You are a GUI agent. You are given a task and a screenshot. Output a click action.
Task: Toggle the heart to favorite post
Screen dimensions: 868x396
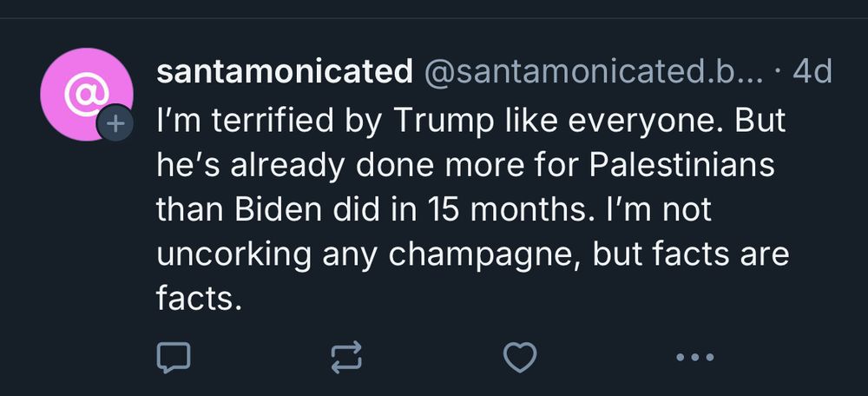tap(521, 356)
